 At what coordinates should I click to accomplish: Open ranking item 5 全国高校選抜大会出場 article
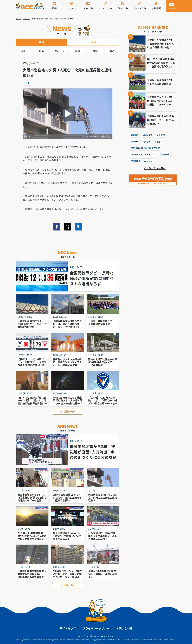(153, 120)
